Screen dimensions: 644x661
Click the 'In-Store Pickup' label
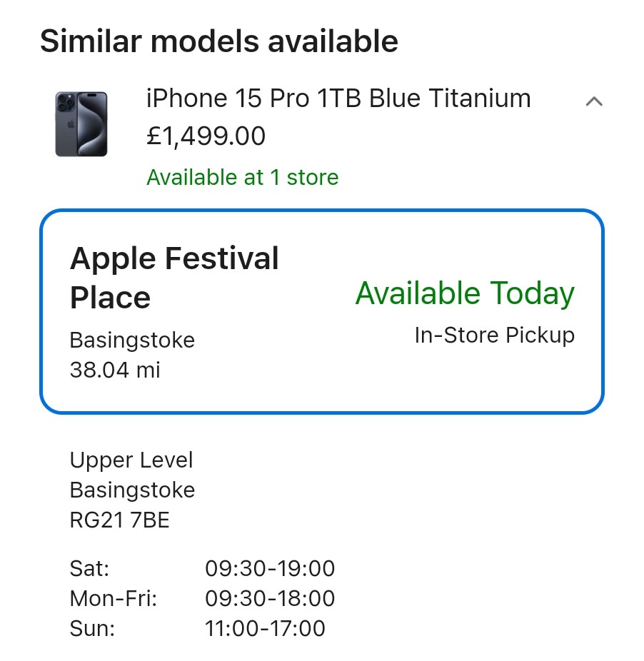click(494, 335)
